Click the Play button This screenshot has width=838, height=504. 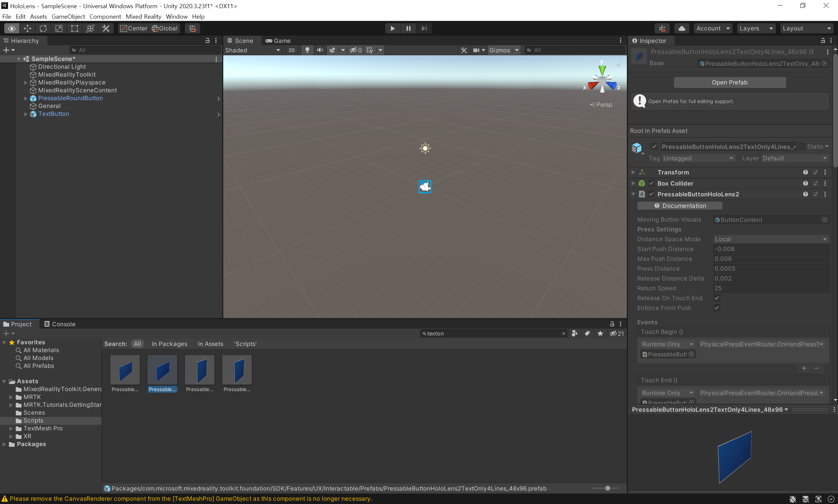click(392, 28)
